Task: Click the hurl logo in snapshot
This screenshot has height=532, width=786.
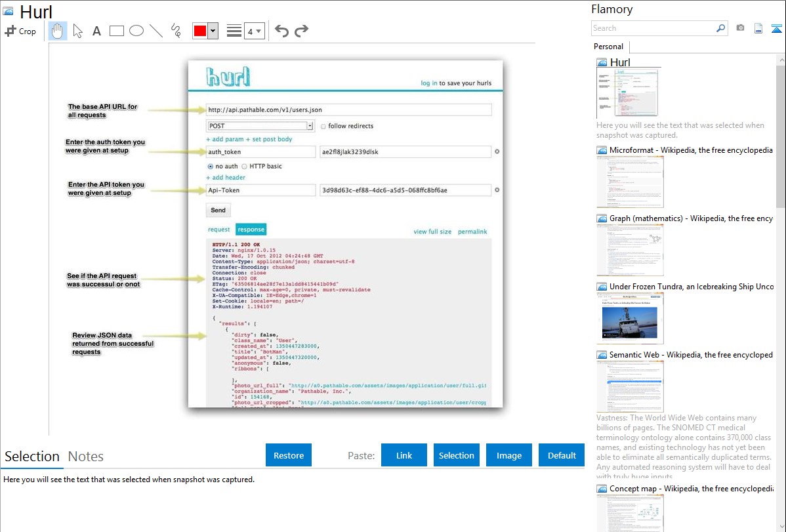Action: 228,77
